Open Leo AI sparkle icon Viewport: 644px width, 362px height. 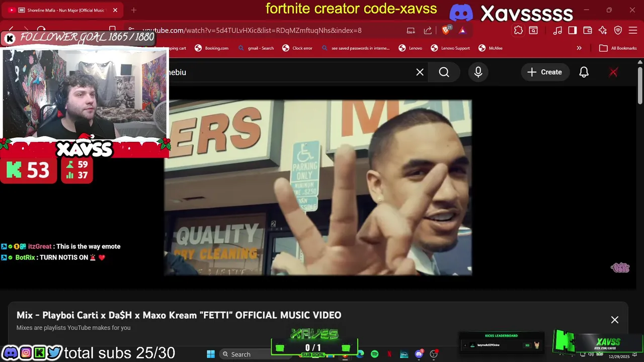(x=603, y=30)
